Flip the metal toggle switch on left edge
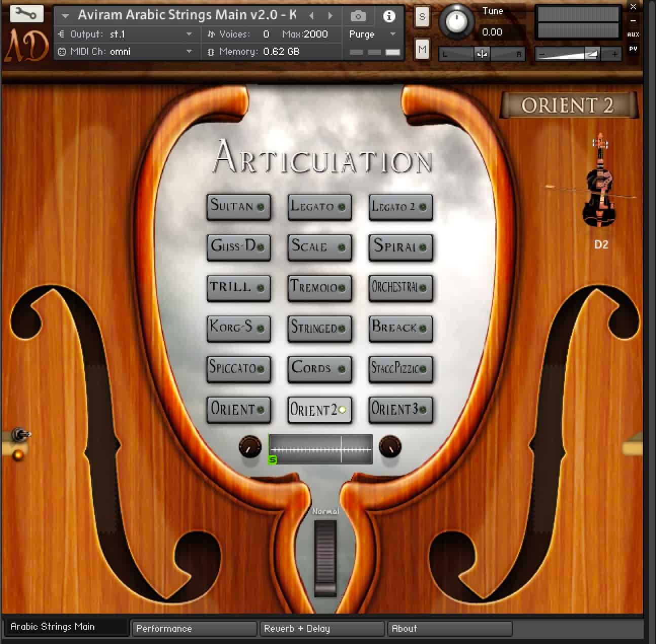Screen dimensions: 656x644 (x=20, y=435)
